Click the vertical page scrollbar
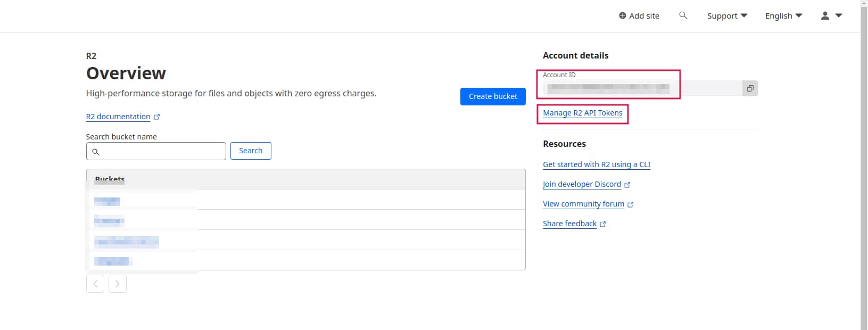 click(864, 160)
